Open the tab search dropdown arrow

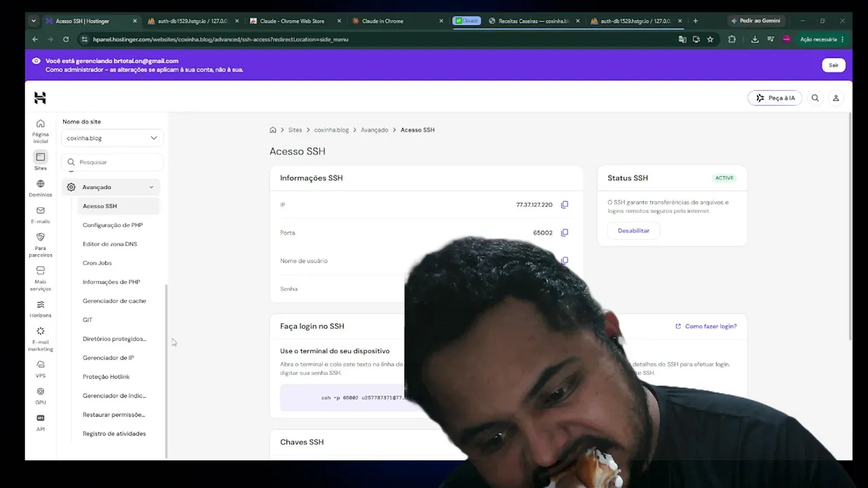click(33, 21)
